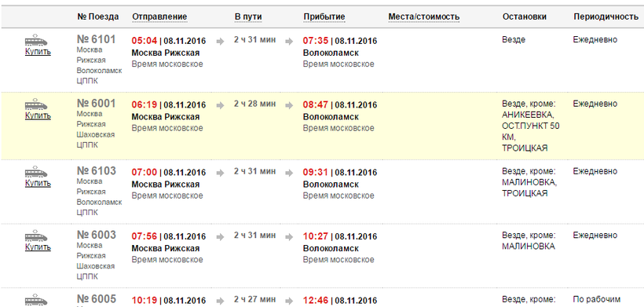The width and height of the screenshot is (644, 307).
Task: Click the train icon for No 6003
Action: pos(36,236)
